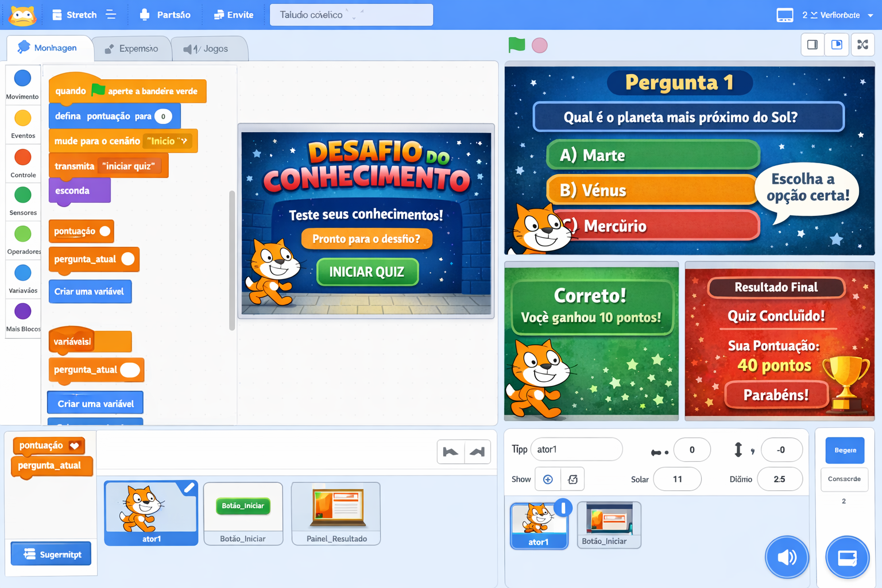Screen dimensions: 882x588
Task: Click the Scratch cat logo
Action: click(23, 15)
